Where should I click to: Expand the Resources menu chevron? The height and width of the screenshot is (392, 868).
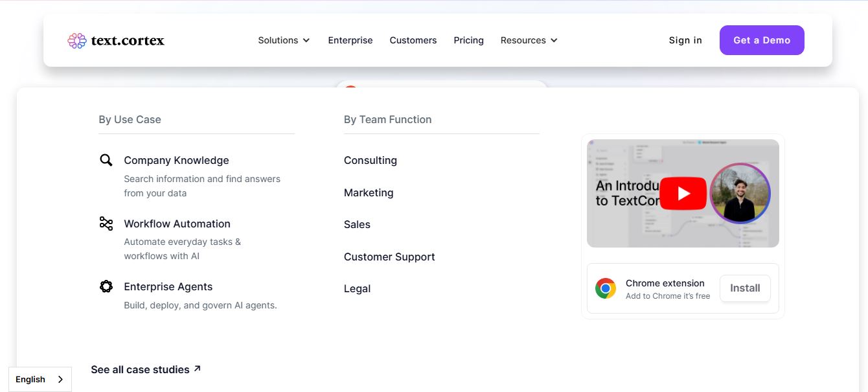(554, 40)
